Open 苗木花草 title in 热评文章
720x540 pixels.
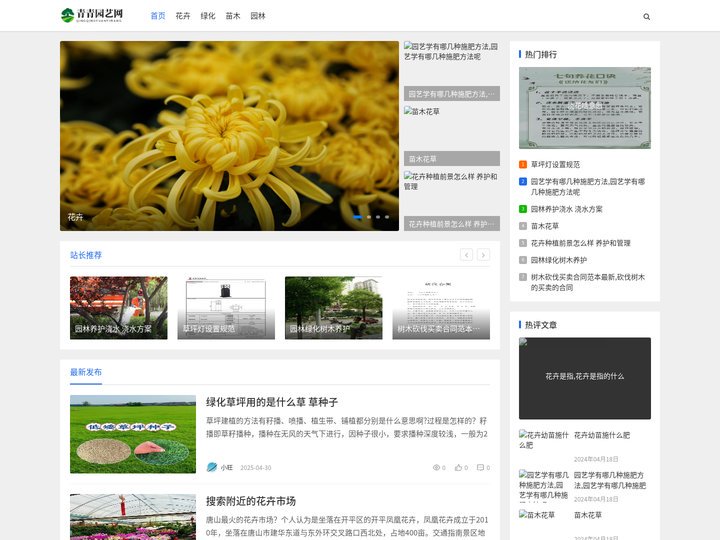coord(588,515)
